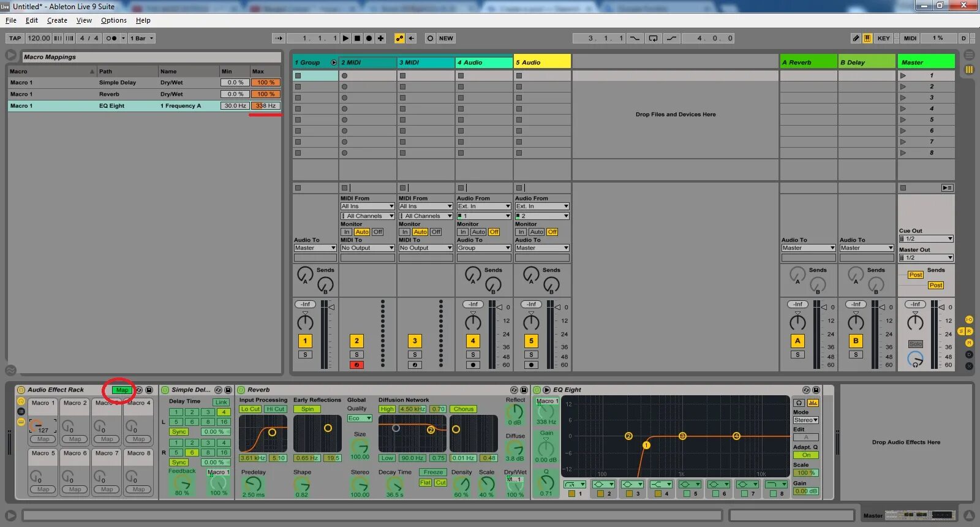Click the Session Record circle button

pyautogui.click(x=430, y=38)
